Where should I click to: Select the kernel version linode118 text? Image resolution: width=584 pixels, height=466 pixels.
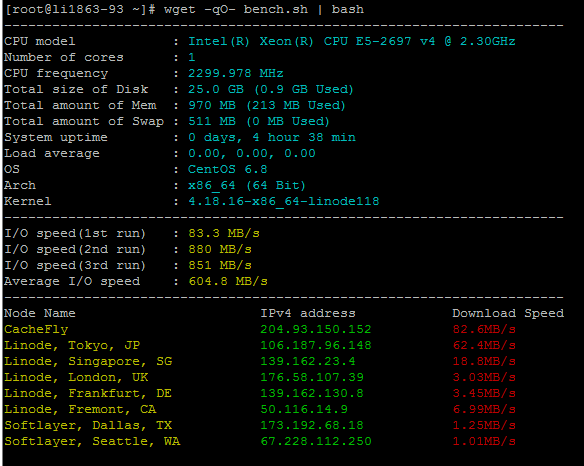tap(283, 201)
